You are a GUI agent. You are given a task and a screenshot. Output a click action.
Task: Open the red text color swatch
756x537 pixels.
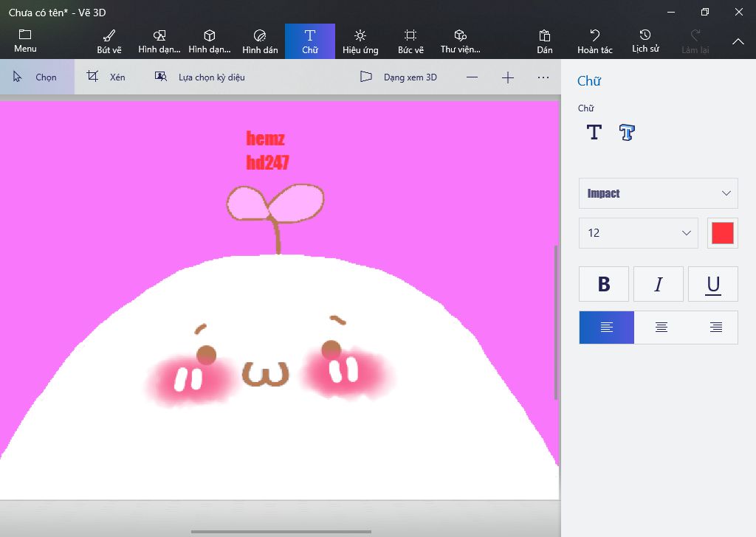[723, 233]
